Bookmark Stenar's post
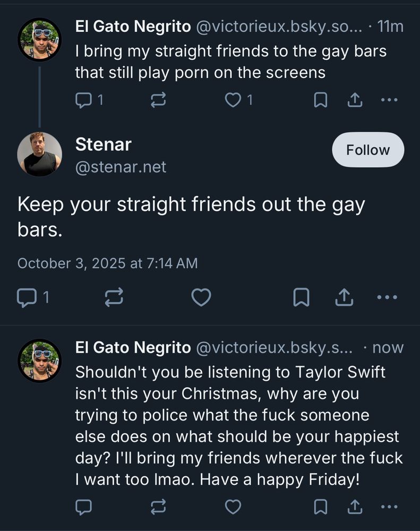 pyautogui.click(x=301, y=298)
